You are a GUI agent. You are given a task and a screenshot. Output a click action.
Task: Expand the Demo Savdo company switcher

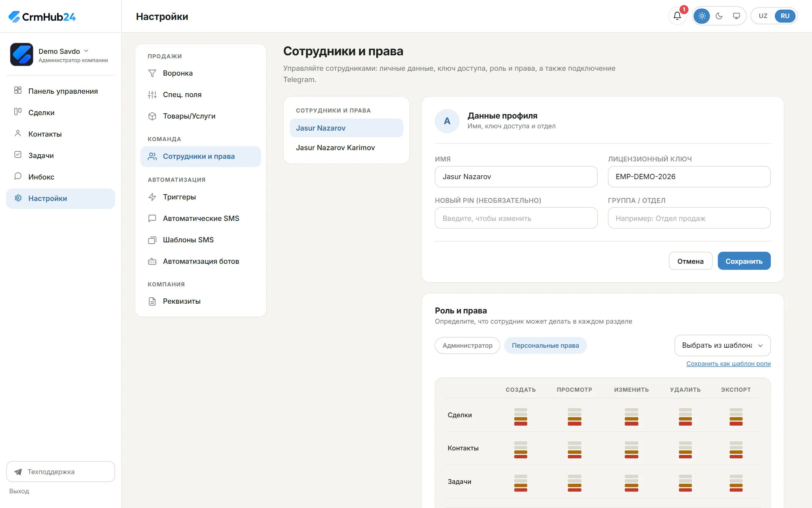(61, 55)
